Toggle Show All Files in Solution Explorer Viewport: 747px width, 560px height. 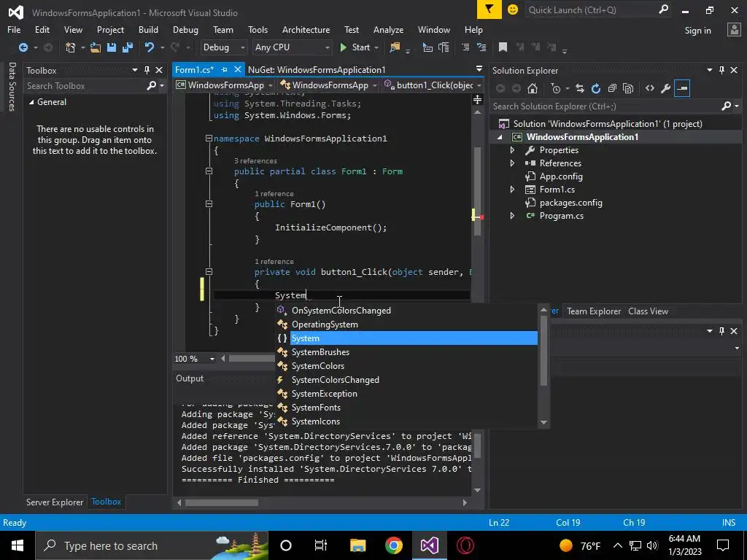(628, 88)
